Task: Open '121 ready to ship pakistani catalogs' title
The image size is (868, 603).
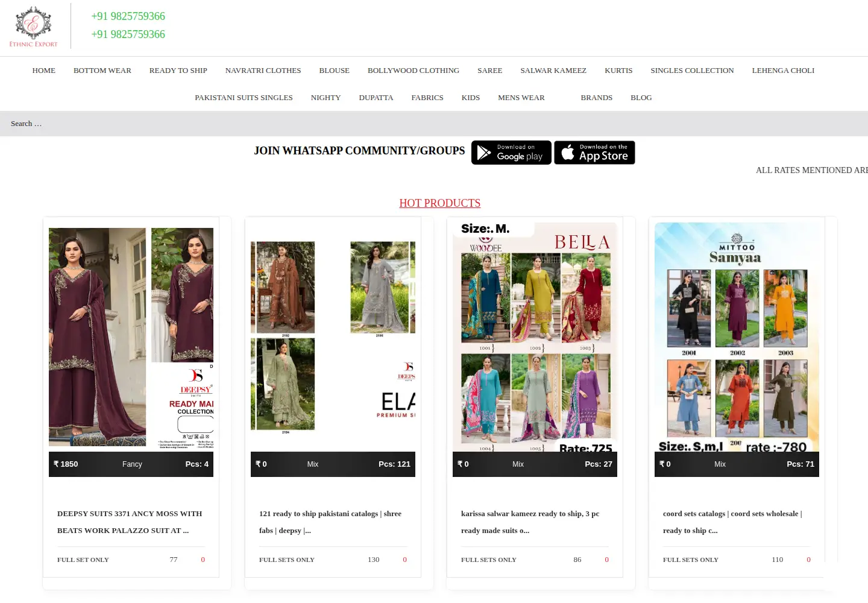Action: pyautogui.click(x=331, y=522)
